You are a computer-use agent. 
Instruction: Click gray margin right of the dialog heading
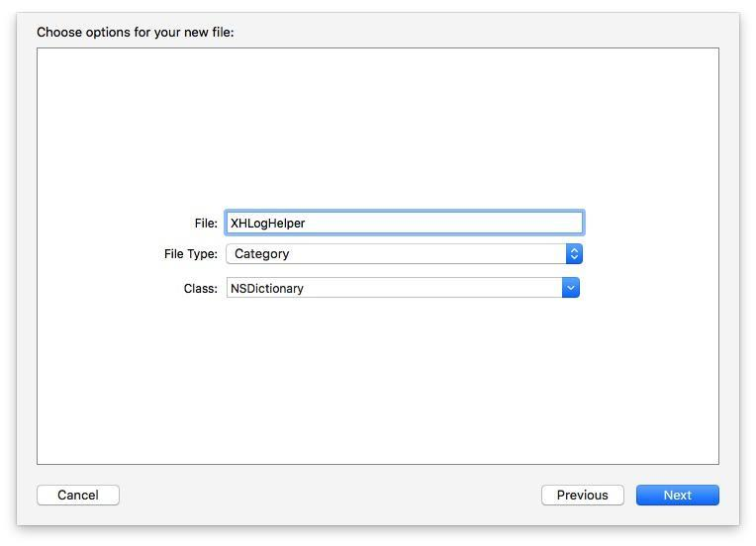495,33
